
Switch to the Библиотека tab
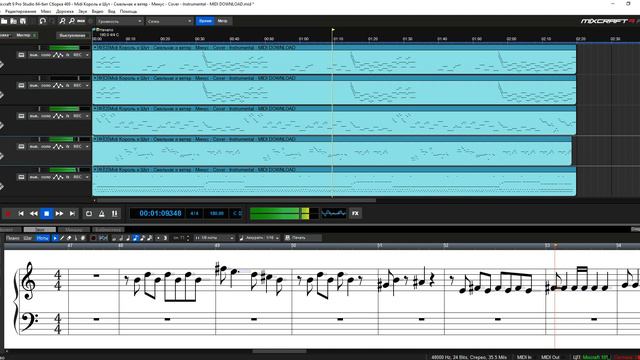[x=108, y=230]
